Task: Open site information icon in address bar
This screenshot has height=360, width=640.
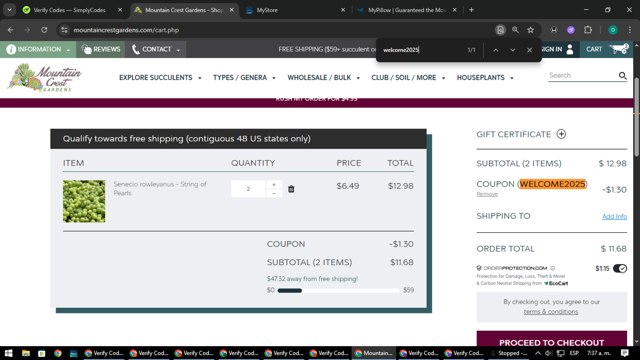Action: 64,30
